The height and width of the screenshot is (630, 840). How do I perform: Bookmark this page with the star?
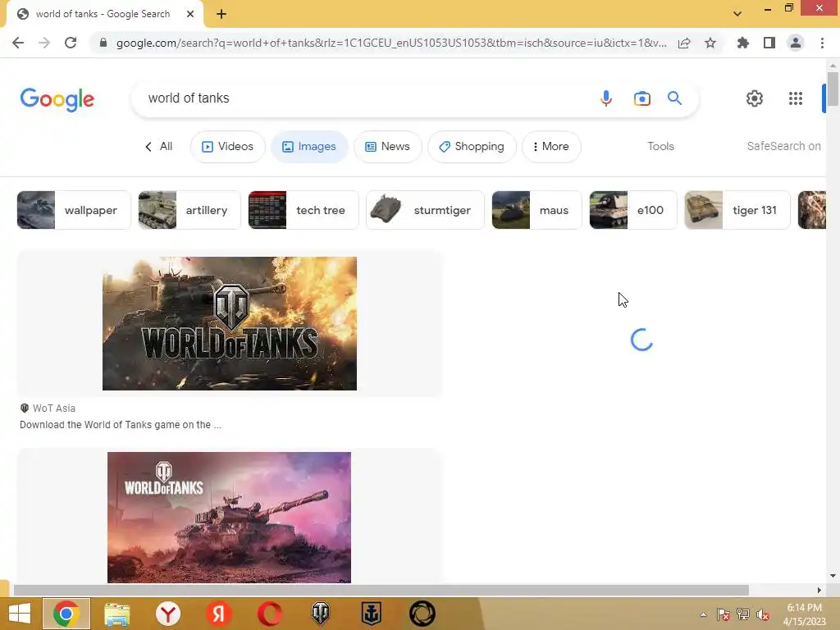point(710,43)
